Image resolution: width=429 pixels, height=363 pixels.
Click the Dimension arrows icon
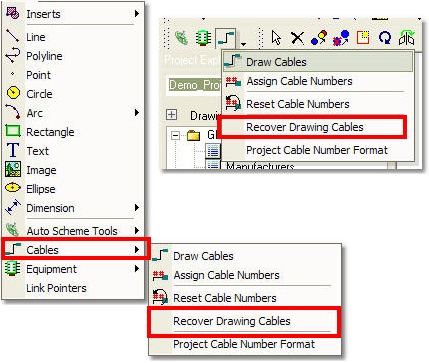point(13,207)
